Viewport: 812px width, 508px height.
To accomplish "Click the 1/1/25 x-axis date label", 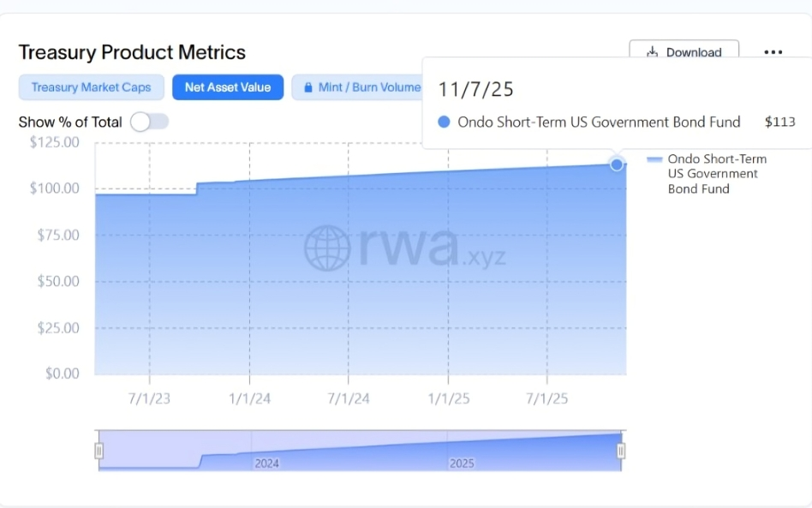I will (x=449, y=398).
